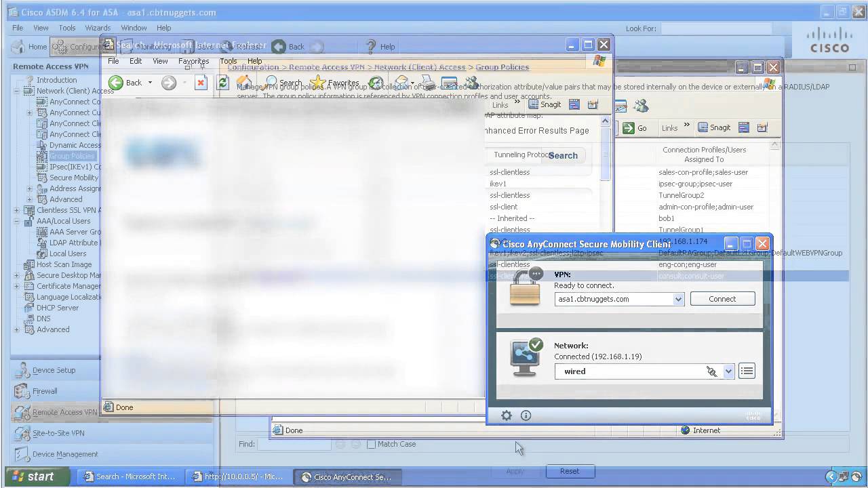Screen dimensions: 868x488
Task: Click Home button in ASDM toolbar
Action: click(30, 47)
